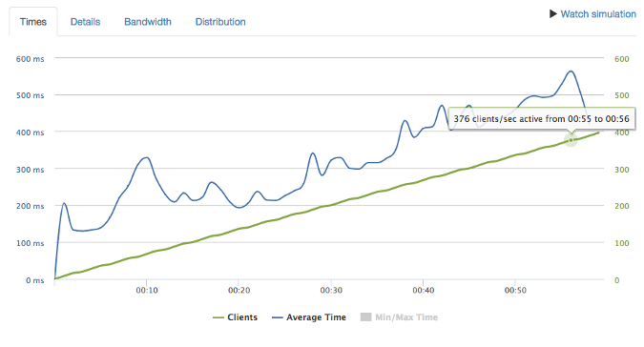The width and height of the screenshot is (644, 347).
Task: Click the 00:10 time axis label
Action: coord(147,291)
